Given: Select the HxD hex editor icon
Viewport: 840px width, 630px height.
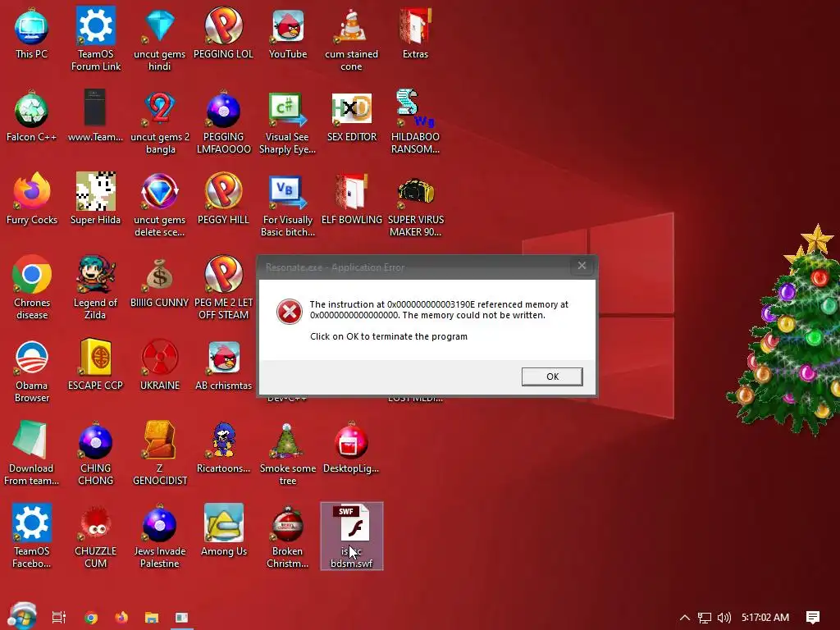Looking at the screenshot, I should [351, 116].
